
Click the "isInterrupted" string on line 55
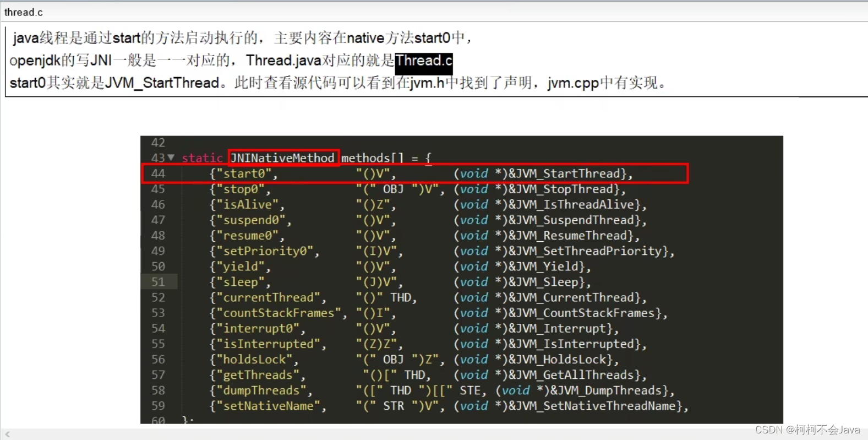[268, 344]
